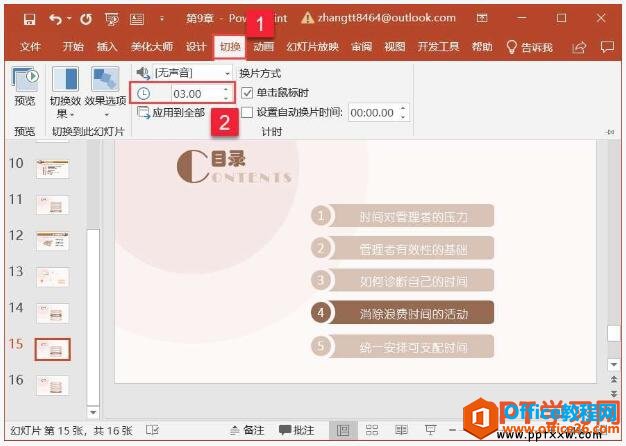Image resolution: width=626 pixels, height=446 pixels.
Task: Open the 幻灯片放映 tab
Action: tap(312, 47)
